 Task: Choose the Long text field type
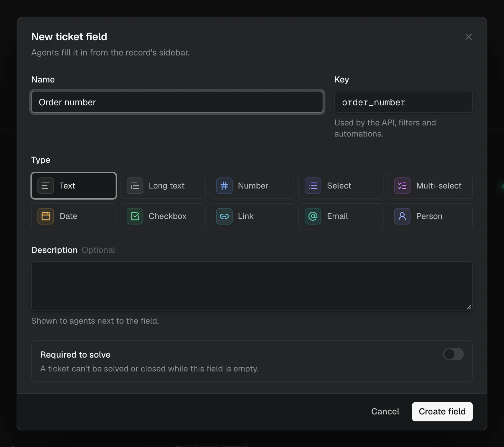163,186
